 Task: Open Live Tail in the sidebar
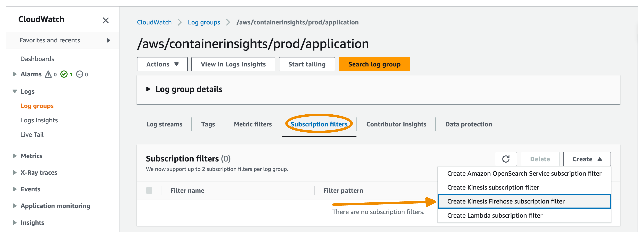(x=32, y=135)
